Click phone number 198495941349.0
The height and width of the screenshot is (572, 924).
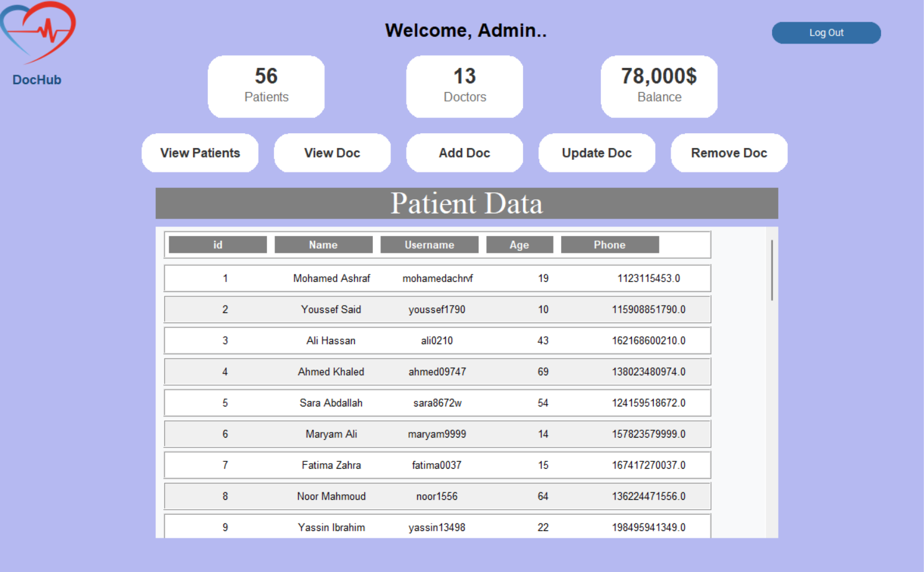(649, 527)
